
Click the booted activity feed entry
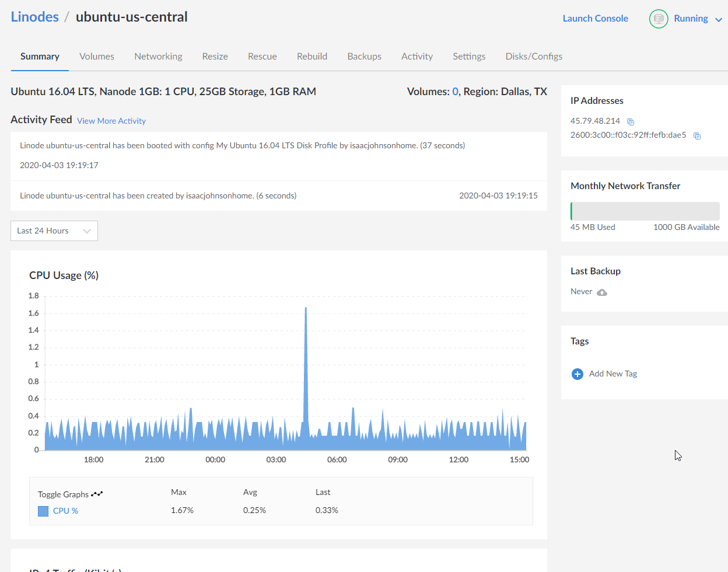[x=279, y=156]
